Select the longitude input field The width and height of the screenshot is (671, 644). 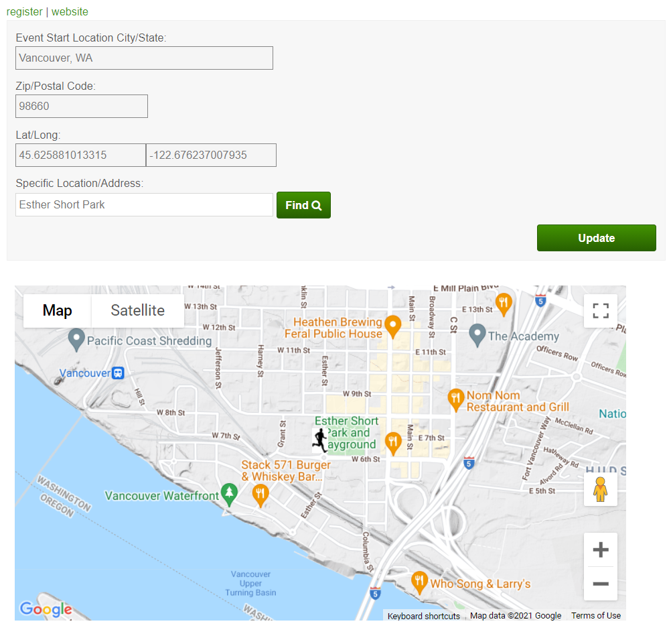212,155
